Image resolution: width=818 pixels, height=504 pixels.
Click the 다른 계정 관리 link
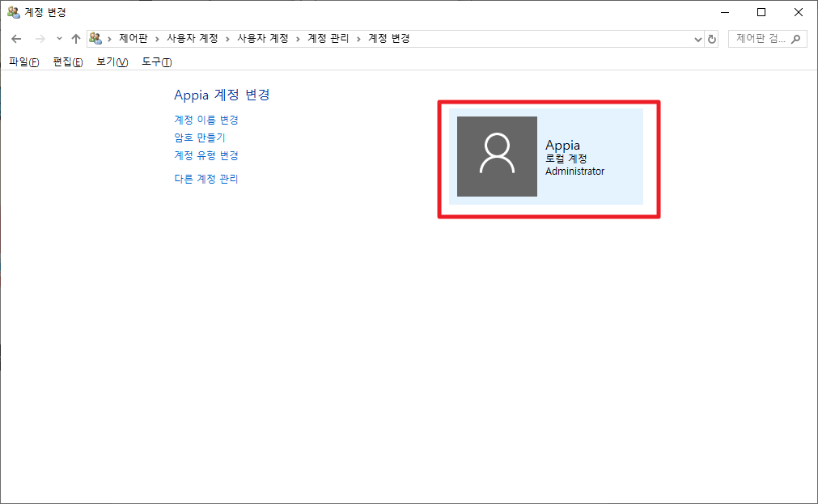[206, 179]
